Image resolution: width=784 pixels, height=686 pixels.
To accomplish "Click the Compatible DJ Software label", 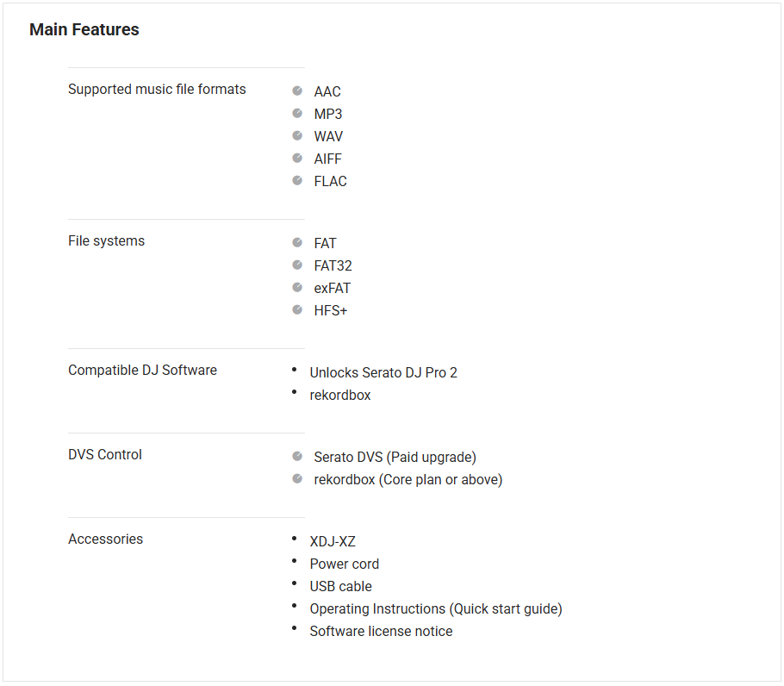I will point(142,371).
